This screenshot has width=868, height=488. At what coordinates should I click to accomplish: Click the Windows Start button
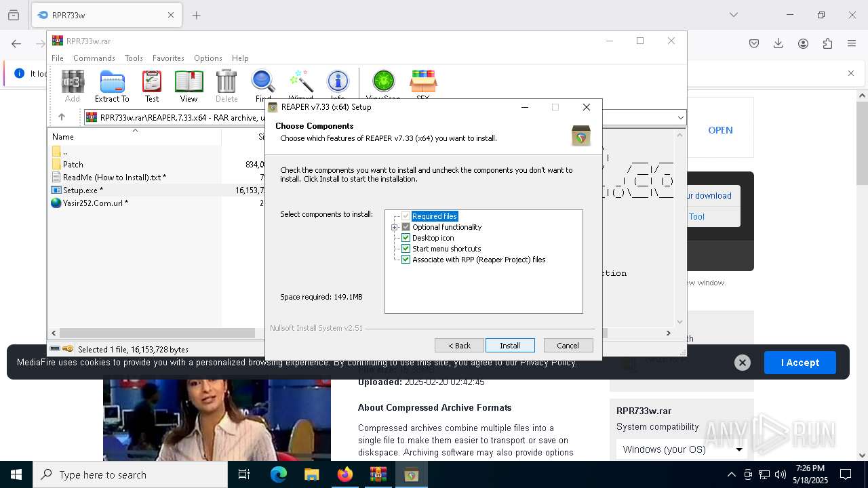[16, 474]
